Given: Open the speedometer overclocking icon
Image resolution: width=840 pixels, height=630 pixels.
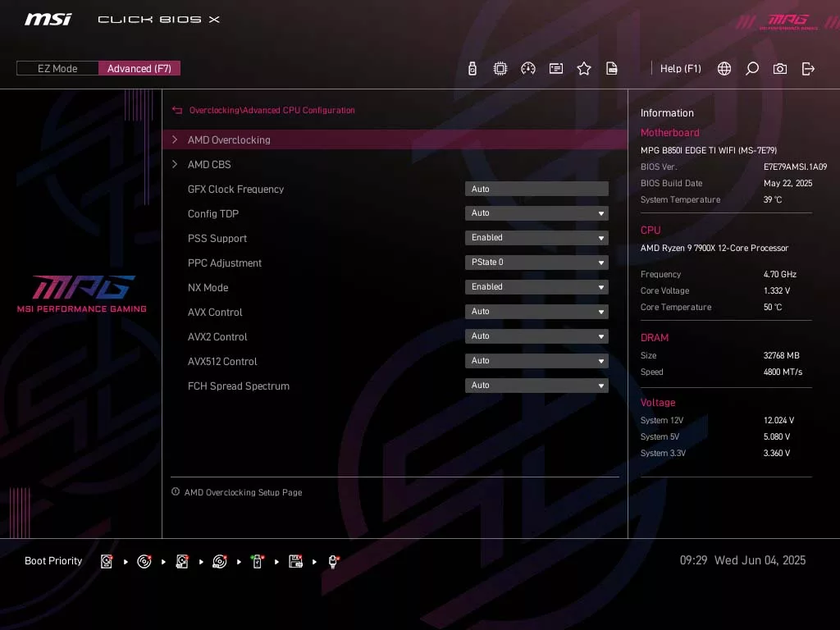Looking at the screenshot, I should pyautogui.click(x=527, y=69).
